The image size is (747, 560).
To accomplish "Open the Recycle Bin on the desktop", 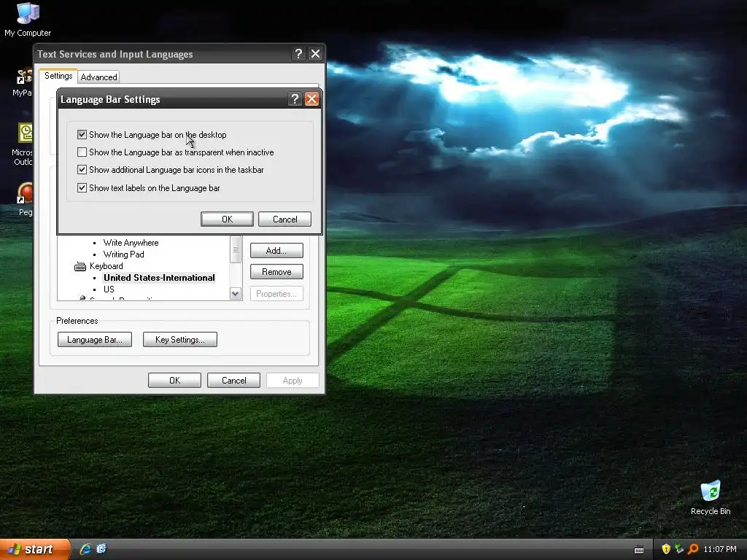I will 711,497.
